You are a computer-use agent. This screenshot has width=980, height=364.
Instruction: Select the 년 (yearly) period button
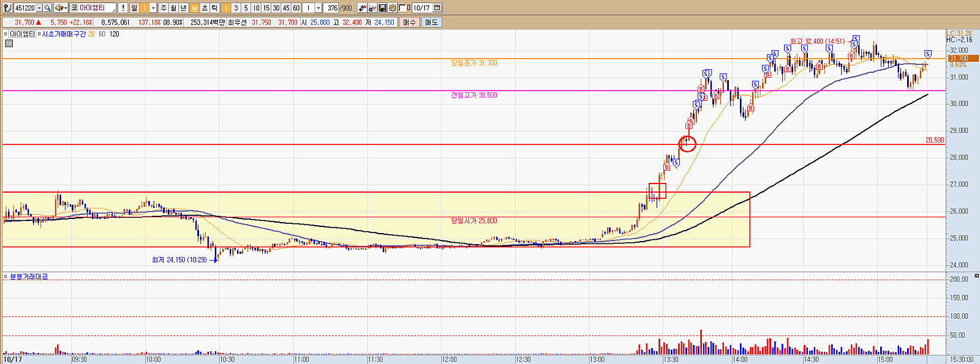coord(183,8)
